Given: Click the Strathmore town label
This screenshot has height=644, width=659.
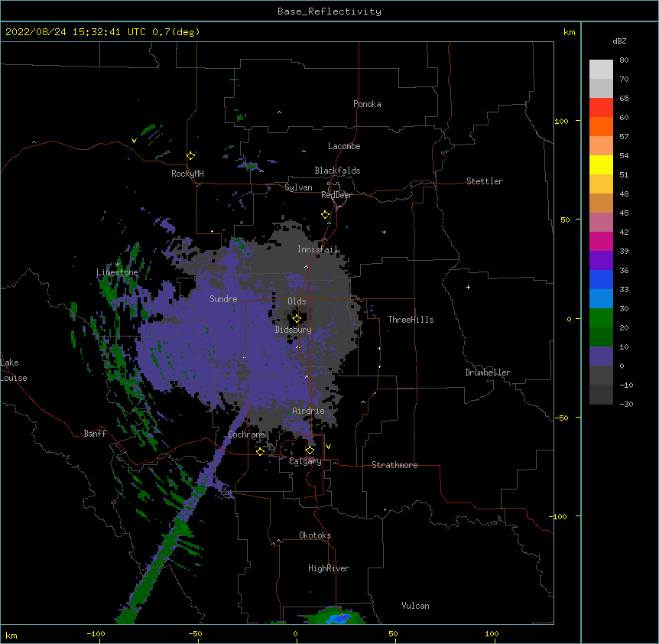Looking at the screenshot, I should pyautogui.click(x=394, y=465).
